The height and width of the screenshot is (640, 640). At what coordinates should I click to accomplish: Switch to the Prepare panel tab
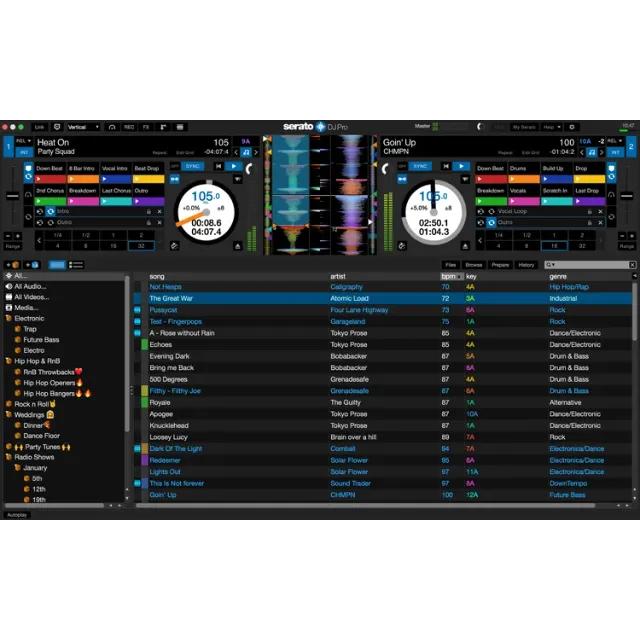500,265
